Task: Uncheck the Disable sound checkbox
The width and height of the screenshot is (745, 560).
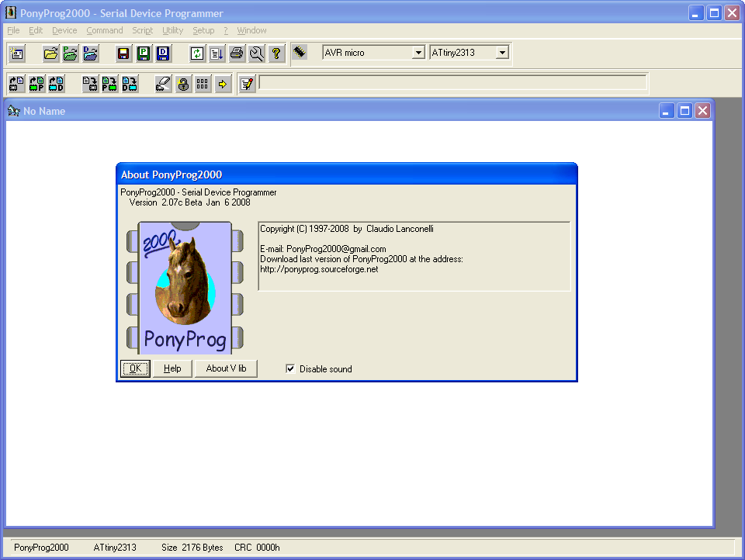Action: pos(290,368)
